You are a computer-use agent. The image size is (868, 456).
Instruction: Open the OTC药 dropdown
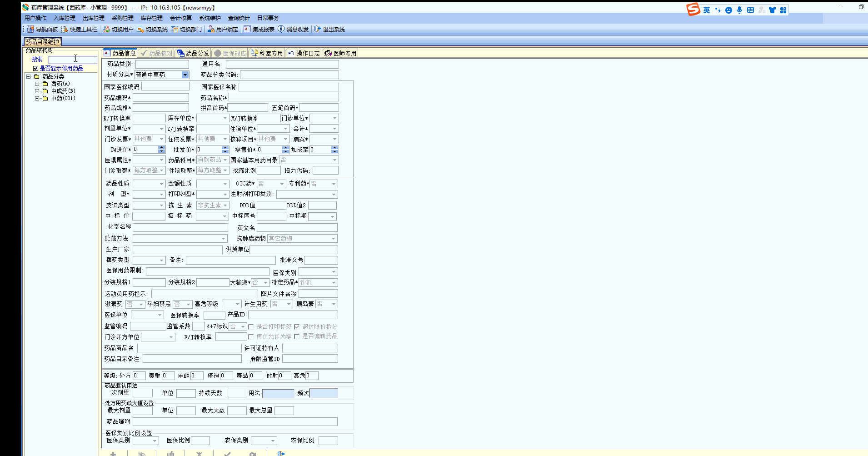click(282, 184)
